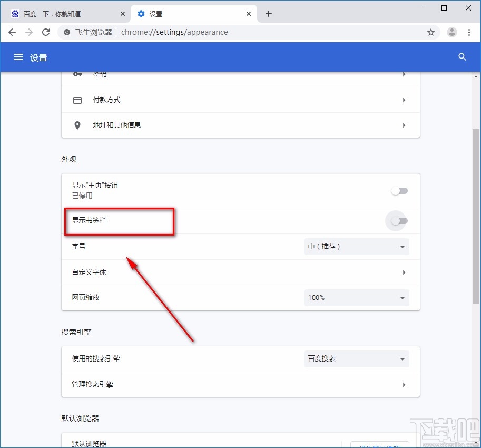
Task: Open the 字号 dropdown showing 中（推荐）
Action: click(x=356, y=246)
